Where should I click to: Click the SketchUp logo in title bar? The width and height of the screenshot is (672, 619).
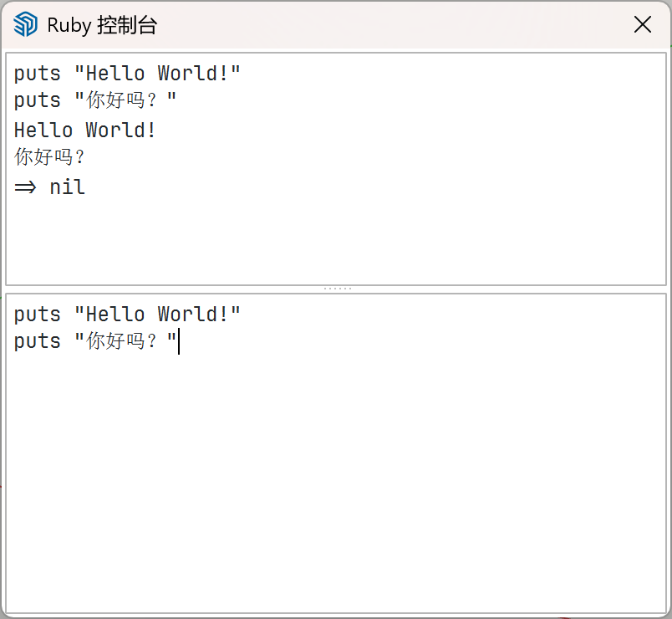point(25,24)
